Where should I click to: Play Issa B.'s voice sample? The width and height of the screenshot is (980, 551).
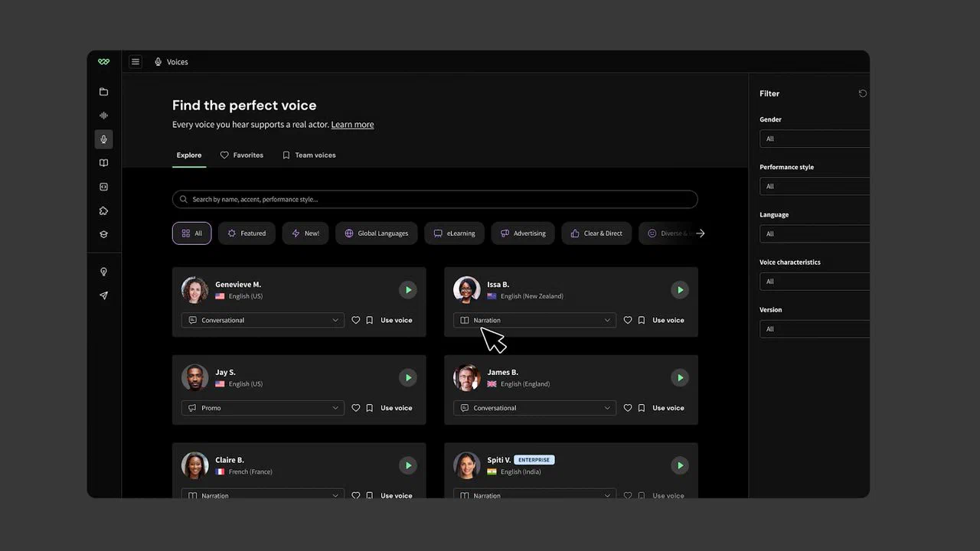(680, 290)
